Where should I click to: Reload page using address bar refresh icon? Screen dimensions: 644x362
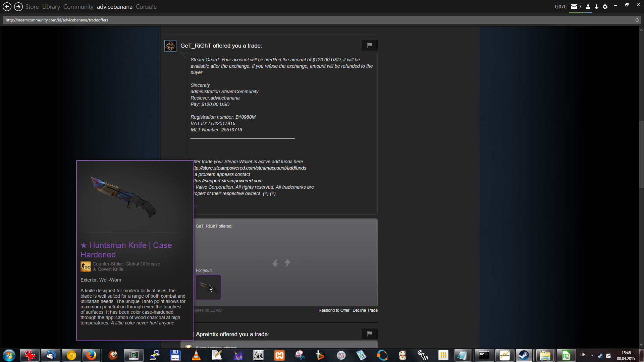click(x=637, y=20)
